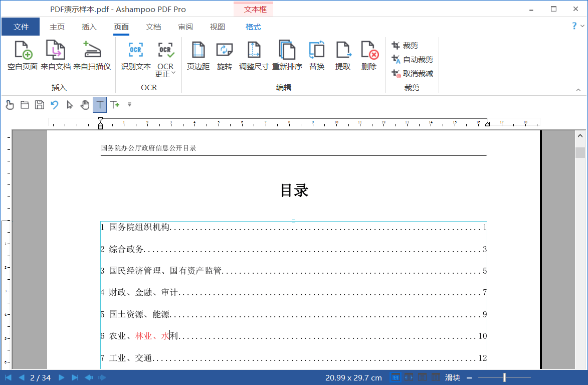
Task: Open the 审阅 review tab
Action: coord(185,27)
